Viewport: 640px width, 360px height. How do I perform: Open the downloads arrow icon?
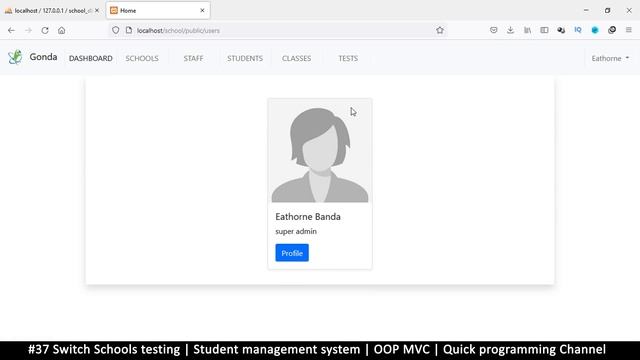(x=510, y=30)
